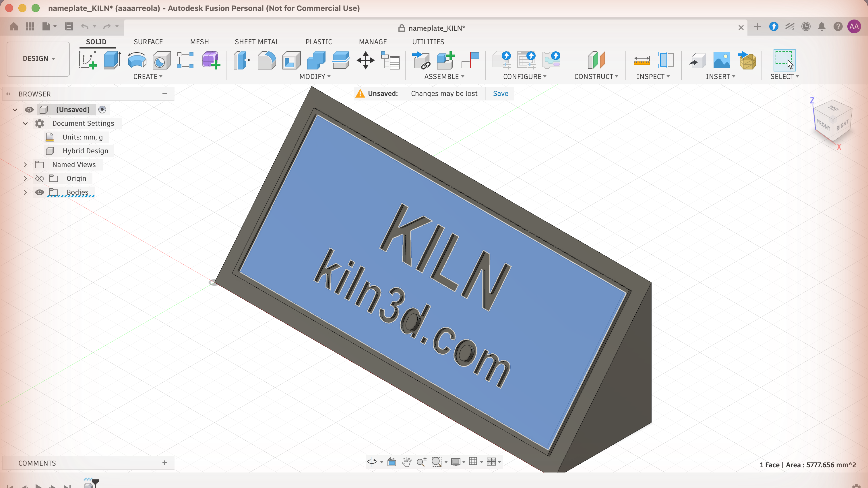Select the Press Pull tool
Image resolution: width=868 pixels, height=488 pixels.
coord(242,60)
